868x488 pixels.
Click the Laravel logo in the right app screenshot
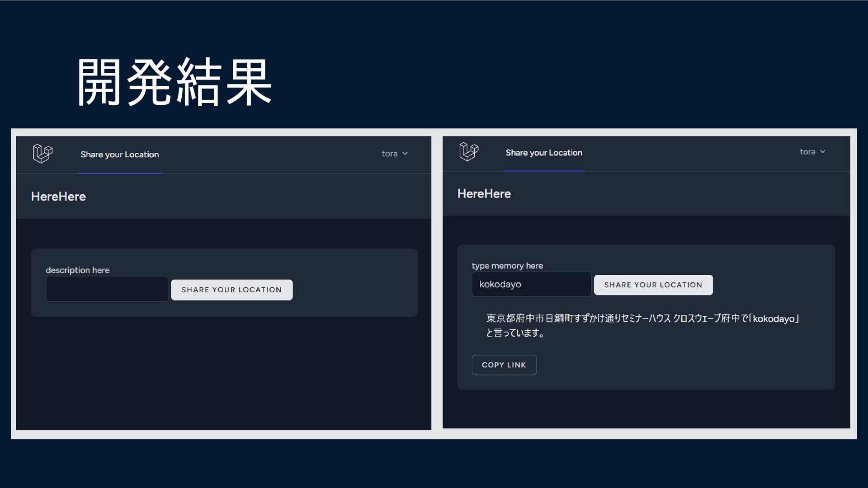469,151
